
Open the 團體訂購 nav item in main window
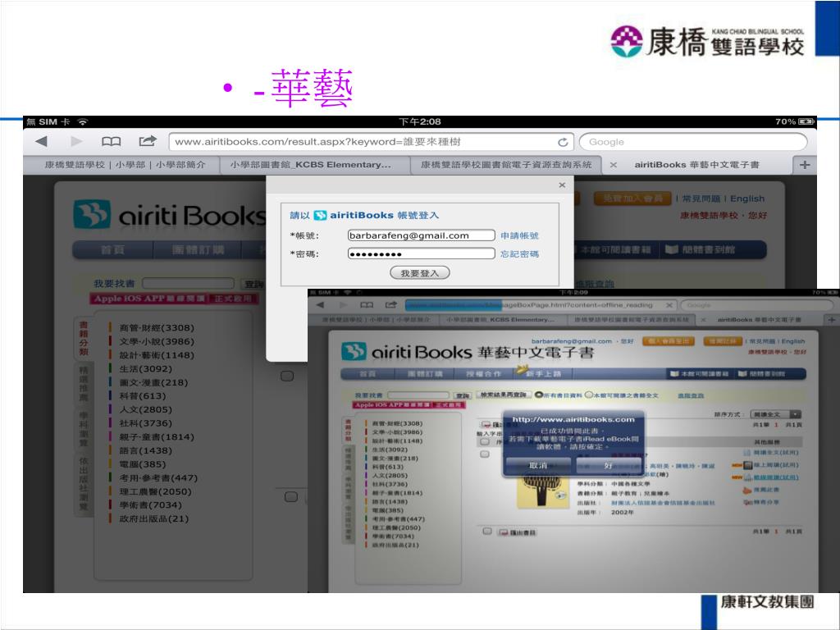(x=198, y=250)
